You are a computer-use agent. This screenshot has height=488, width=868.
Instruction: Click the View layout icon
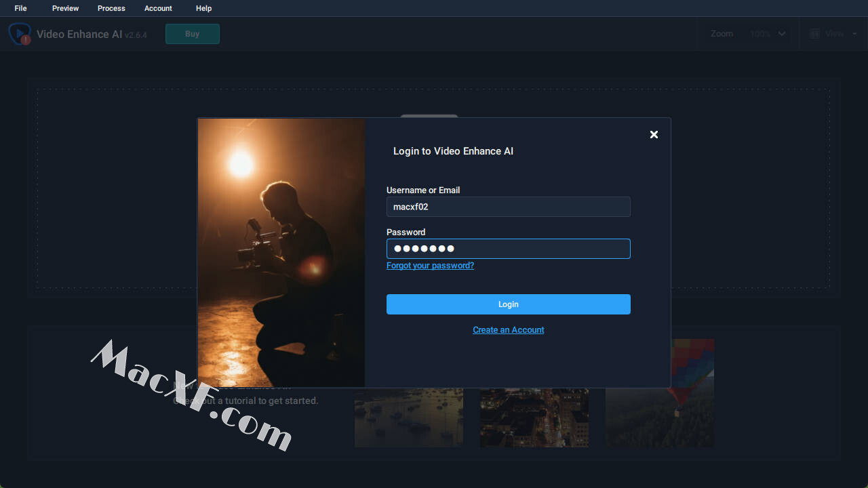click(x=814, y=34)
